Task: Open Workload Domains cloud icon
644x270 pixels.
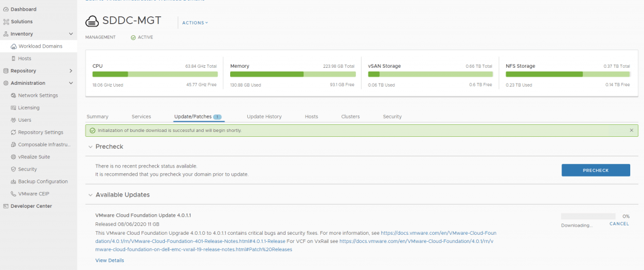Action: (13, 46)
